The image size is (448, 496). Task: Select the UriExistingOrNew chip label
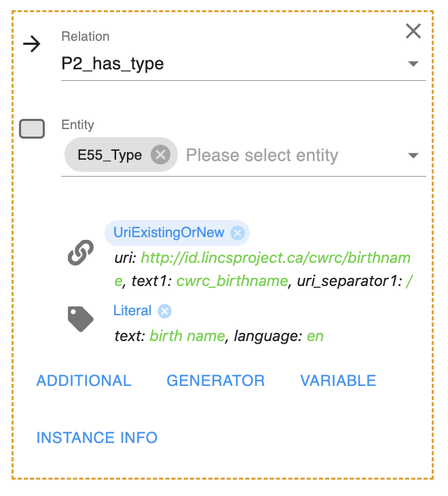point(168,232)
